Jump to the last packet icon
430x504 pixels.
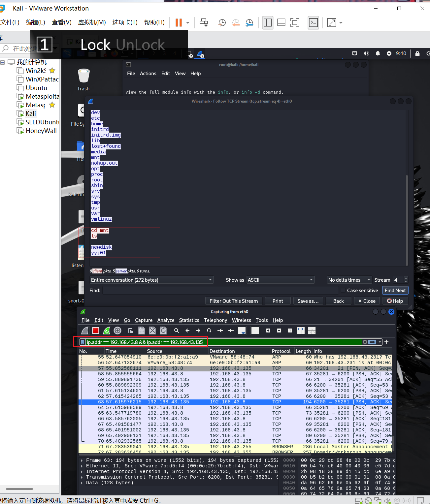pyautogui.click(x=231, y=331)
